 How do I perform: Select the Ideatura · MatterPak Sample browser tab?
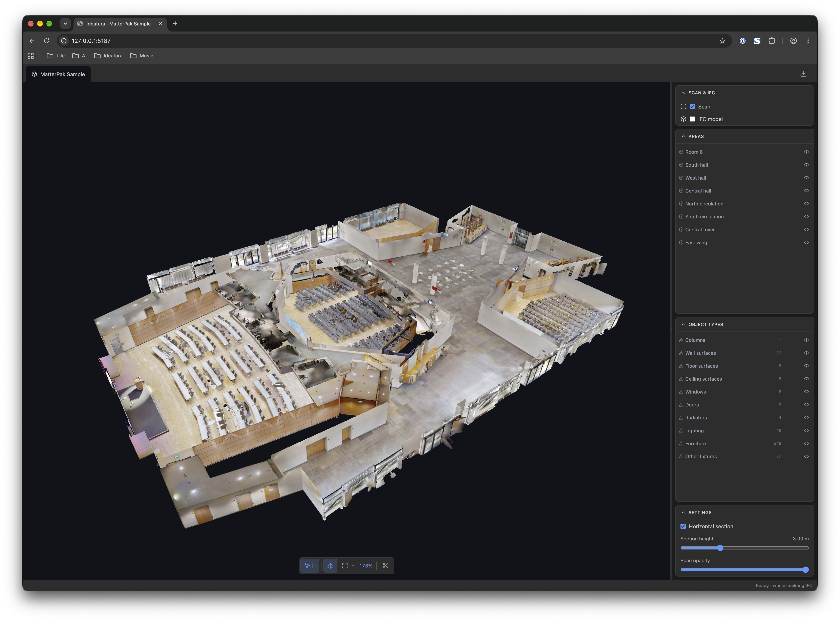pos(121,24)
